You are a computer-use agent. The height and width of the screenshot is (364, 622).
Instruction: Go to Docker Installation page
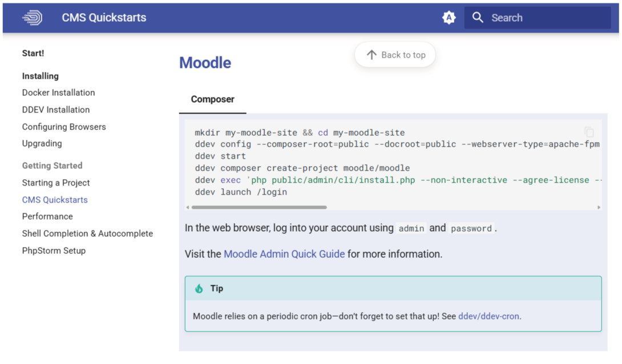(x=58, y=92)
